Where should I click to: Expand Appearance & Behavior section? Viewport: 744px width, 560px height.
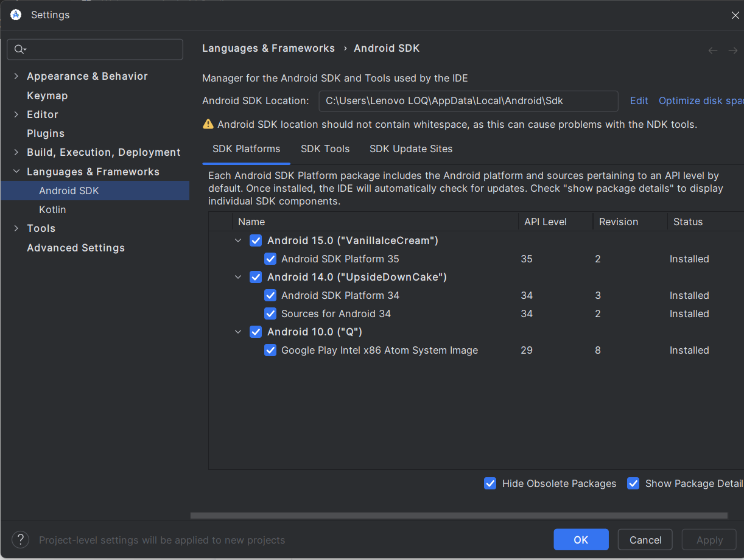coord(16,76)
